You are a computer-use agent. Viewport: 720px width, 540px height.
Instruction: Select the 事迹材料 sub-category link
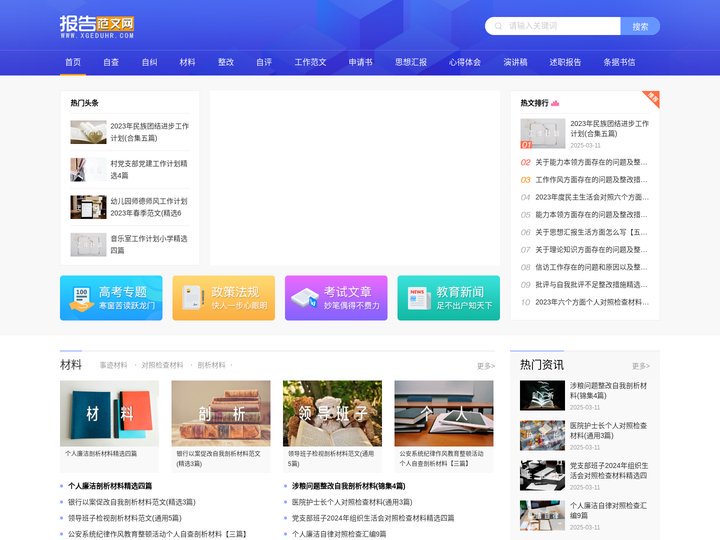(x=113, y=365)
